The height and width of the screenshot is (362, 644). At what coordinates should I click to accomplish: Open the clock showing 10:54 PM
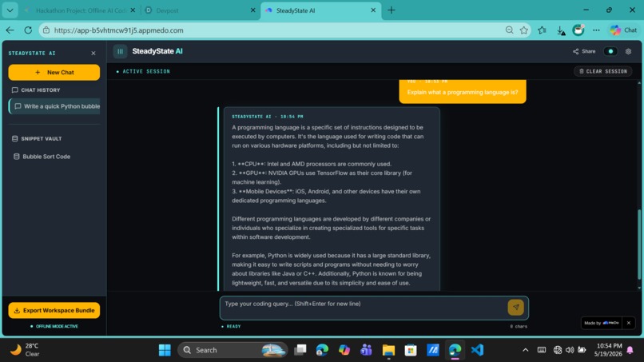coord(609,350)
